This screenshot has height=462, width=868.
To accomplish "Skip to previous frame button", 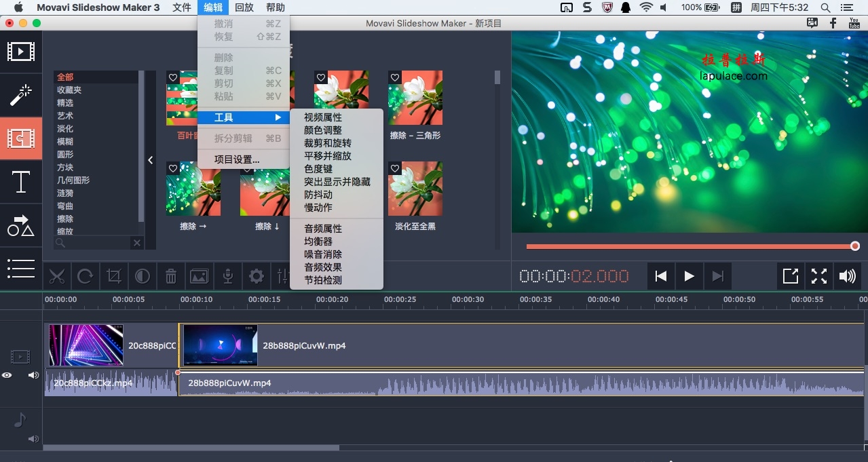I will click(660, 276).
